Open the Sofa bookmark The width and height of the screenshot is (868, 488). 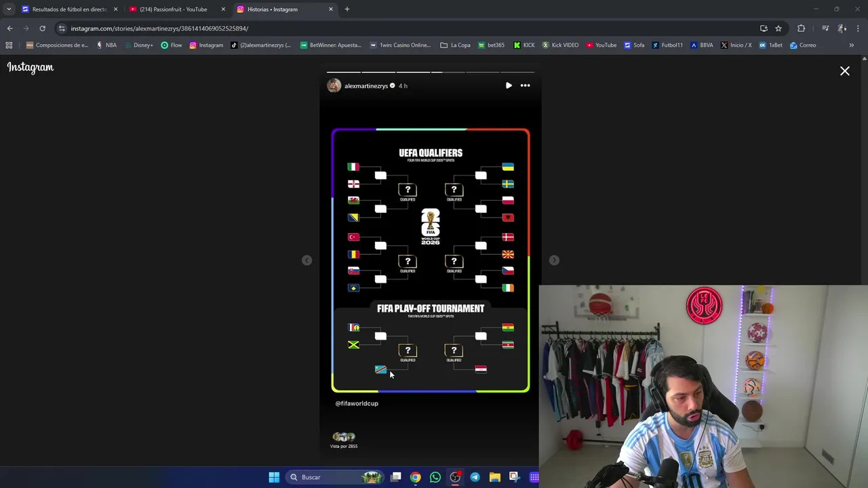tap(634, 45)
